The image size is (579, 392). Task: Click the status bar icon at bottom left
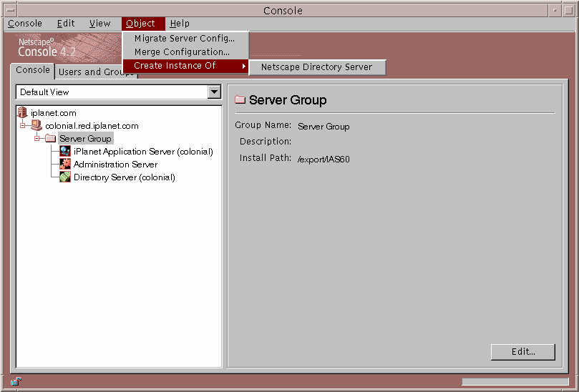pyautogui.click(x=16, y=382)
